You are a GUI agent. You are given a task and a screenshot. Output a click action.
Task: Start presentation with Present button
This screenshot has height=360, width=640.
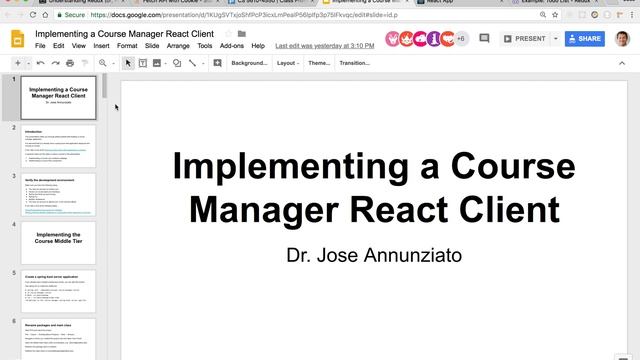[x=525, y=39]
